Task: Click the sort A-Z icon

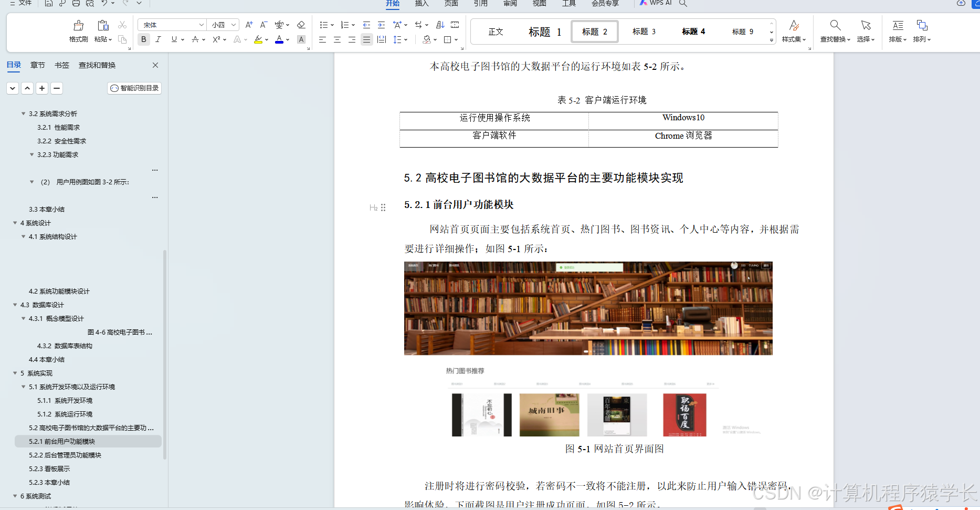Action: [440, 25]
